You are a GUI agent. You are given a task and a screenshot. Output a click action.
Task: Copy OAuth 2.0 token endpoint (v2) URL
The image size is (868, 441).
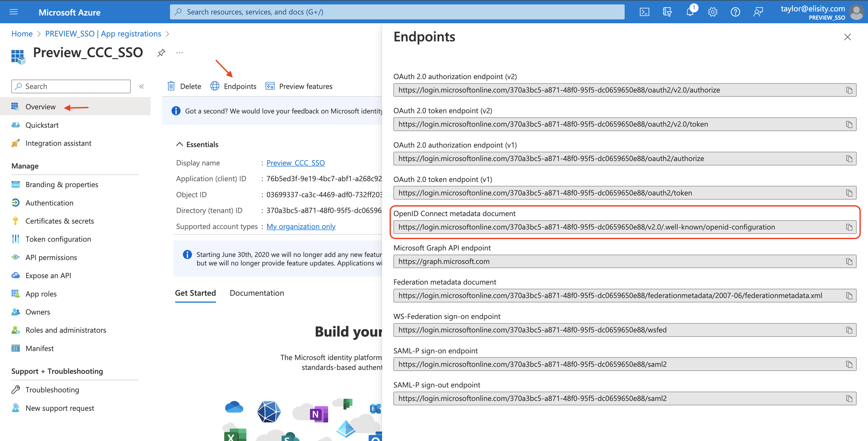(x=849, y=124)
